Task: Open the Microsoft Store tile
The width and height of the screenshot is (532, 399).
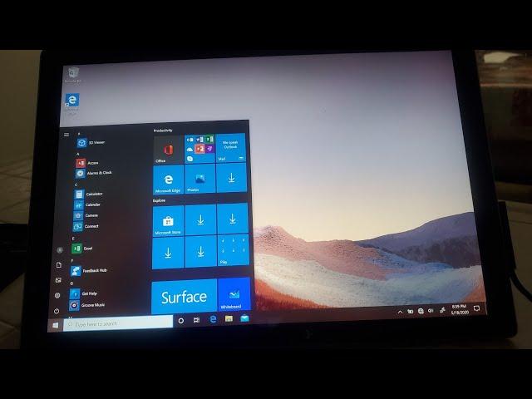Action: coord(168,220)
